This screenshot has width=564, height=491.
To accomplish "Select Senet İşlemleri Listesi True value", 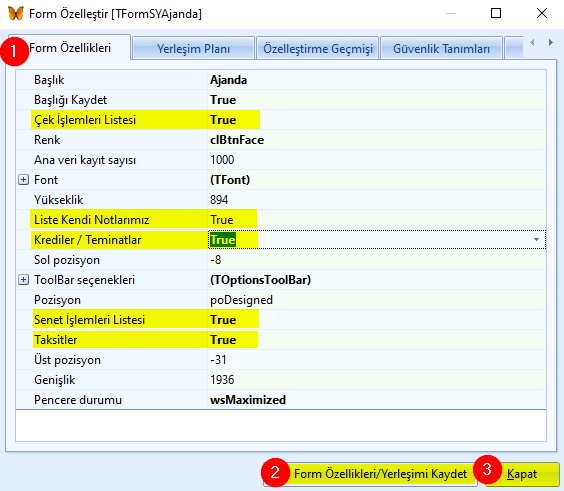I will coord(223,320).
